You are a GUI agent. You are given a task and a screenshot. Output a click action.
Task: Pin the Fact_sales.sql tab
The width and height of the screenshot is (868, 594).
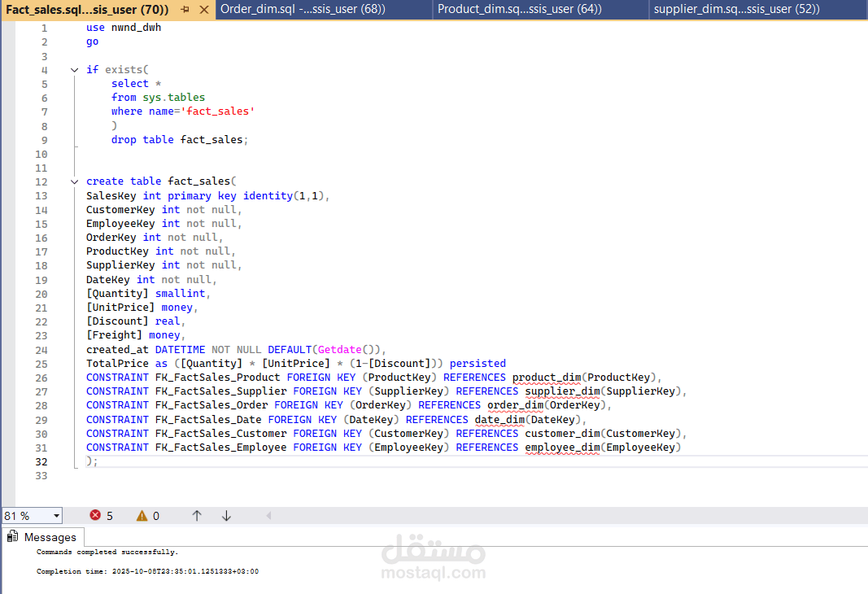[x=185, y=10]
